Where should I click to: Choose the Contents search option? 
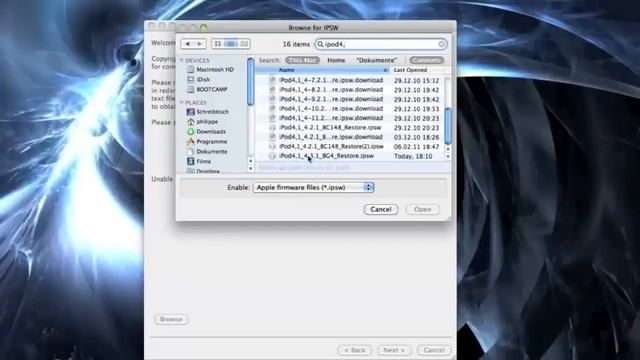427,60
